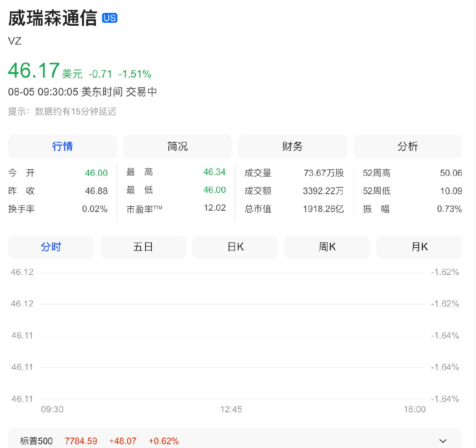Screen dimensions: 476x448
Task: Click the timestamp 08-05 09:30:05 美东时间
Action: pos(65,92)
